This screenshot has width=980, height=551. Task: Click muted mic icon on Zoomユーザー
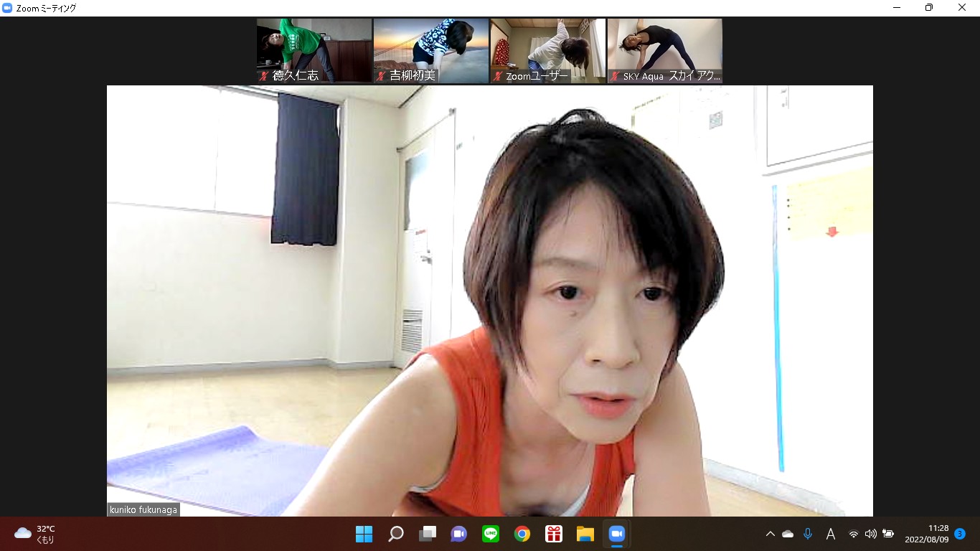[x=498, y=75]
